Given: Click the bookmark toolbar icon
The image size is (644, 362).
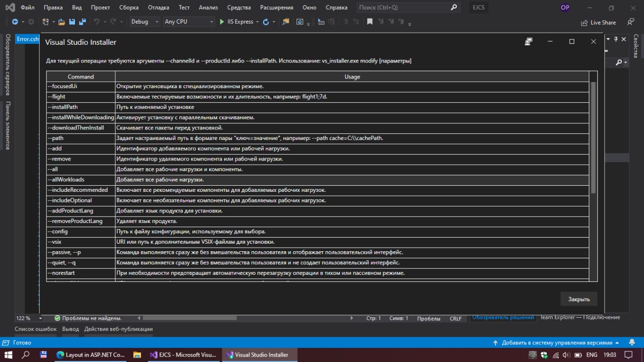Looking at the screenshot, I should point(370,22).
